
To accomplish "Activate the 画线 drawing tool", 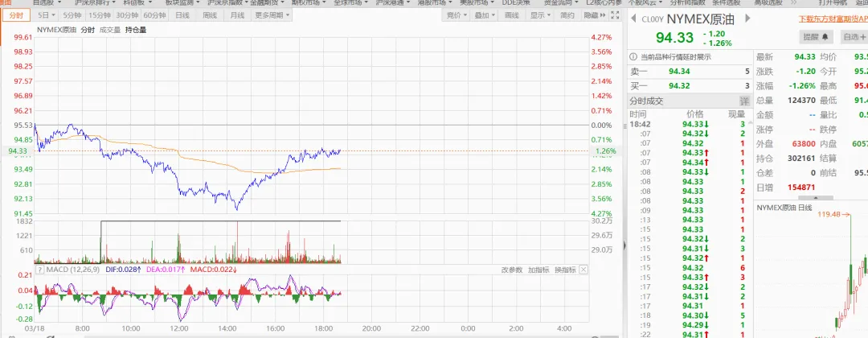I will coord(511,15).
